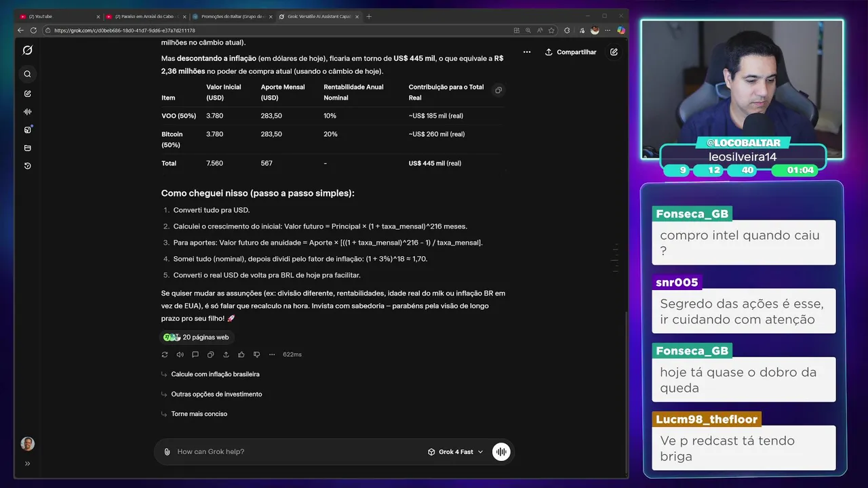868x488 pixels.
Task: Attach a file with the paperclip icon
Action: [x=167, y=451]
